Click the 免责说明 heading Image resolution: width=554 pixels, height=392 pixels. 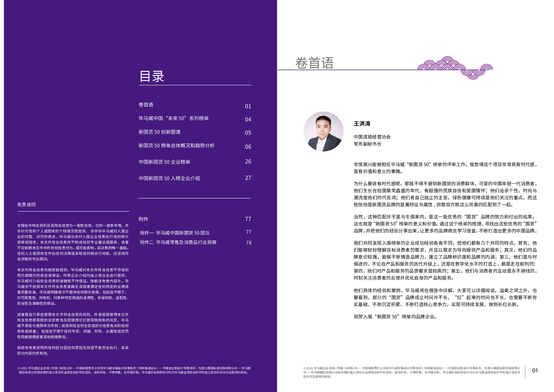pos(27,205)
